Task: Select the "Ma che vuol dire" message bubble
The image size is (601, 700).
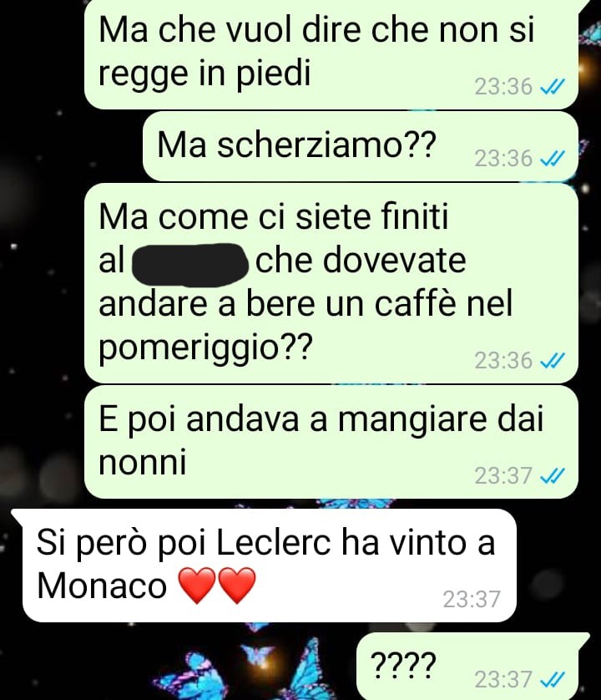Action: [331, 53]
